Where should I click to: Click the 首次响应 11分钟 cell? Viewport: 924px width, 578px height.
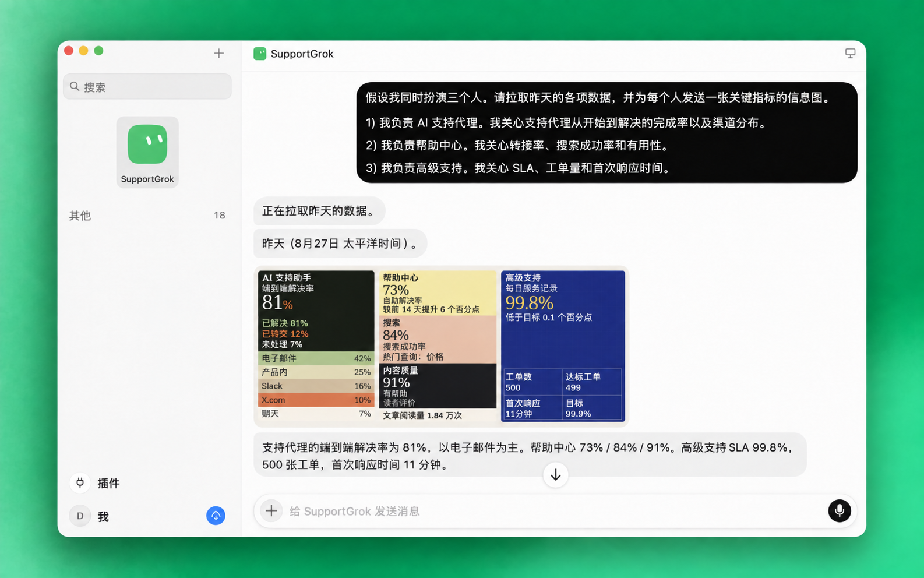pyautogui.click(x=532, y=408)
